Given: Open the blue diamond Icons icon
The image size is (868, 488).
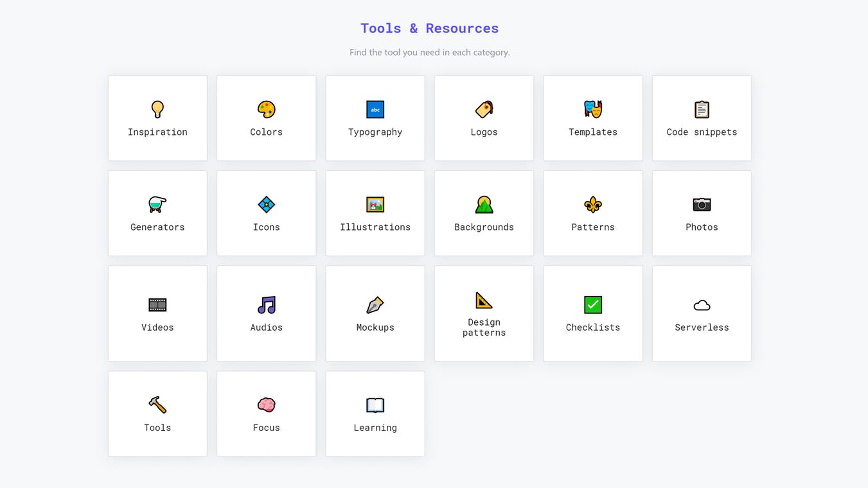Looking at the screenshot, I should (266, 204).
